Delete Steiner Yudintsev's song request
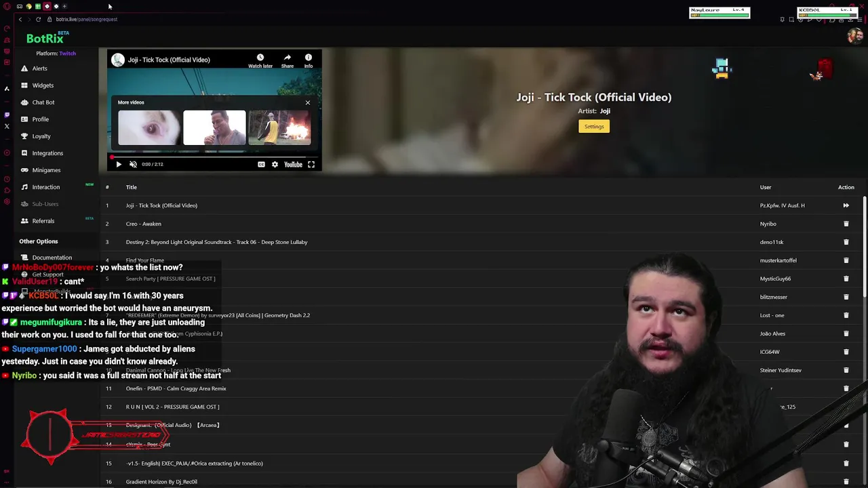Viewport: 868px width, 488px height. coord(846,370)
